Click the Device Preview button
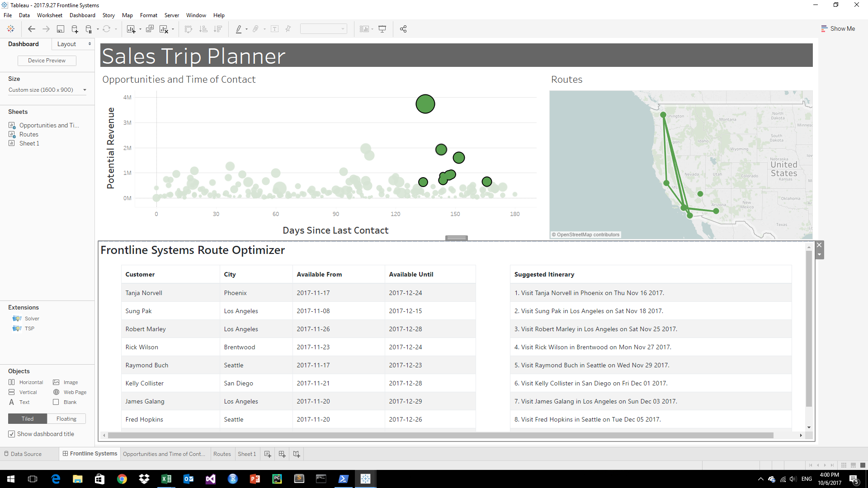Screen dimensions: 868x488 click(x=47, y=61)
